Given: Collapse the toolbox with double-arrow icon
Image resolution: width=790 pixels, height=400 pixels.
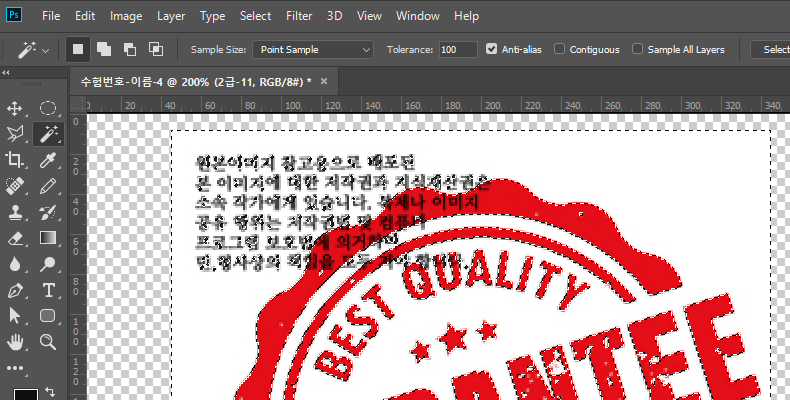Looking at the screenshot, I should click(6, 73).
